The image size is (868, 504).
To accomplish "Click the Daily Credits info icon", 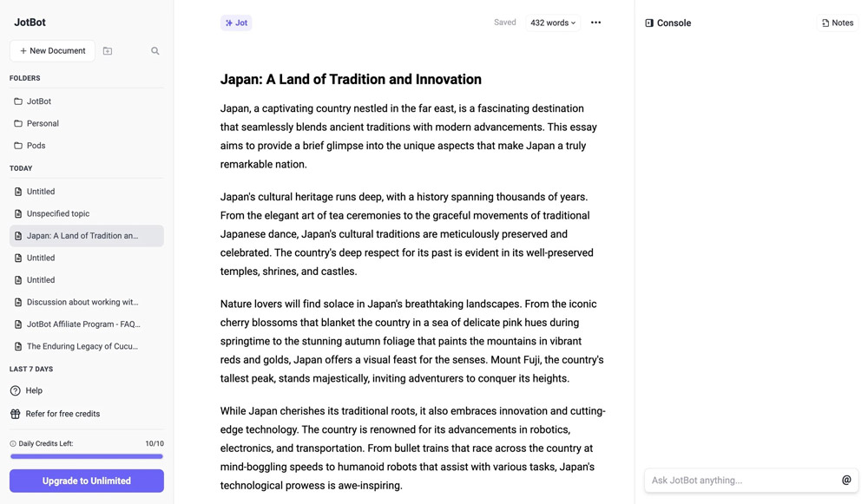I will point(13,444).
